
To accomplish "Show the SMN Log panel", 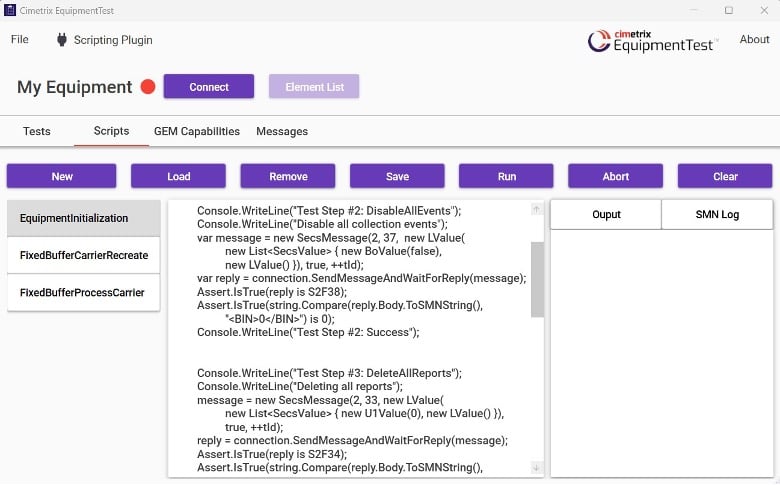I will [716, 214].
